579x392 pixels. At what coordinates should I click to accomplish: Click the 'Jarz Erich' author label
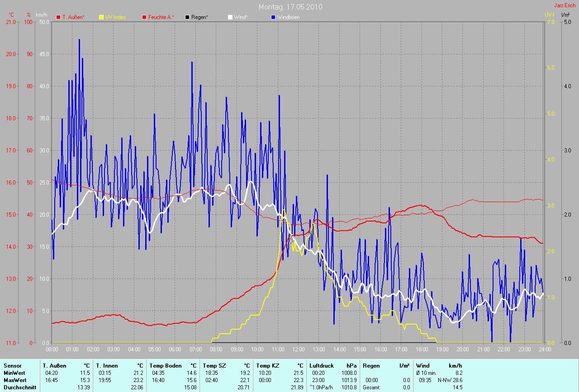point(565,5)
